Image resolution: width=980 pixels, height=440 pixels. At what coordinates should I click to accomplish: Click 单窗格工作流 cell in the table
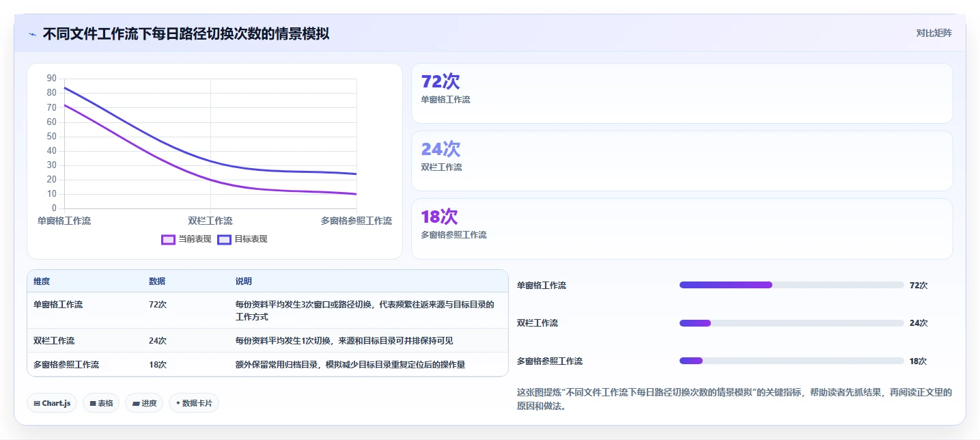pos(58,305)
